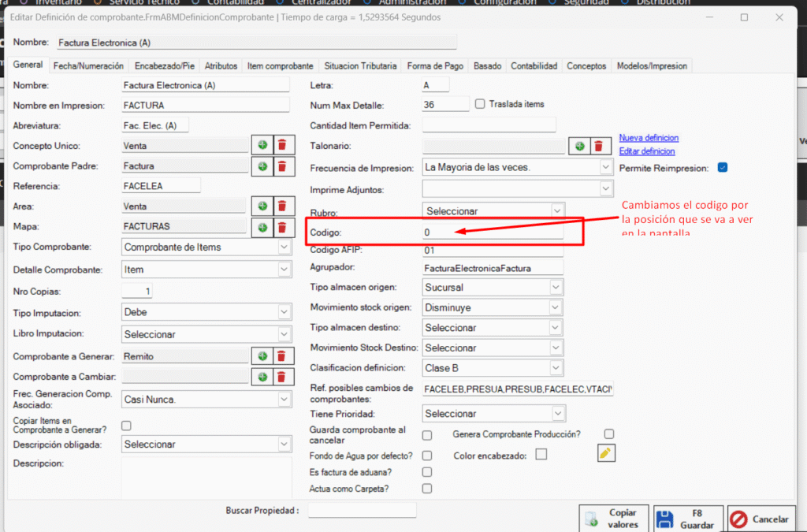
Task: Open the Contabilidad tab
Action: click(x=534, y=66)
